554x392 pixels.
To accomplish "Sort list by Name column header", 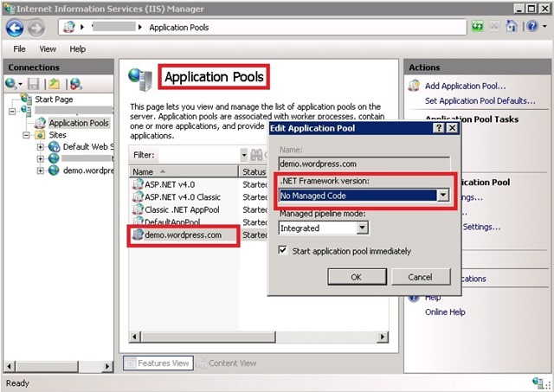I will click(x=184, y=171).
